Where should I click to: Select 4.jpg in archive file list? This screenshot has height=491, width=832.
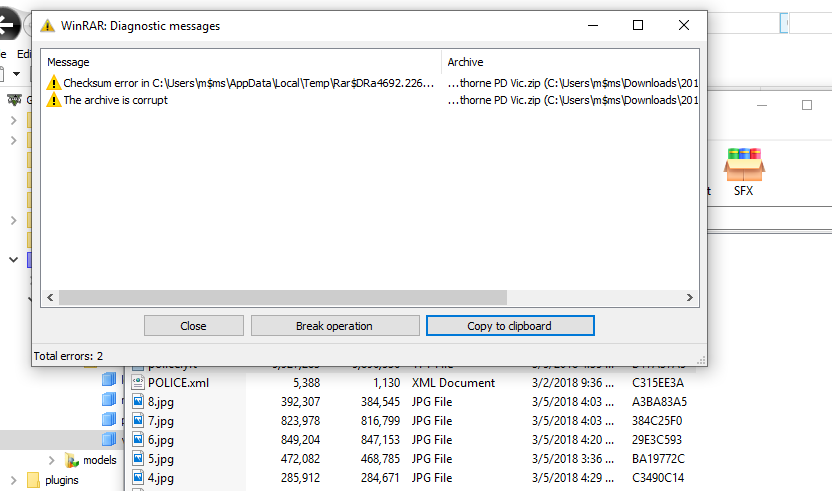tap(161, 478)
